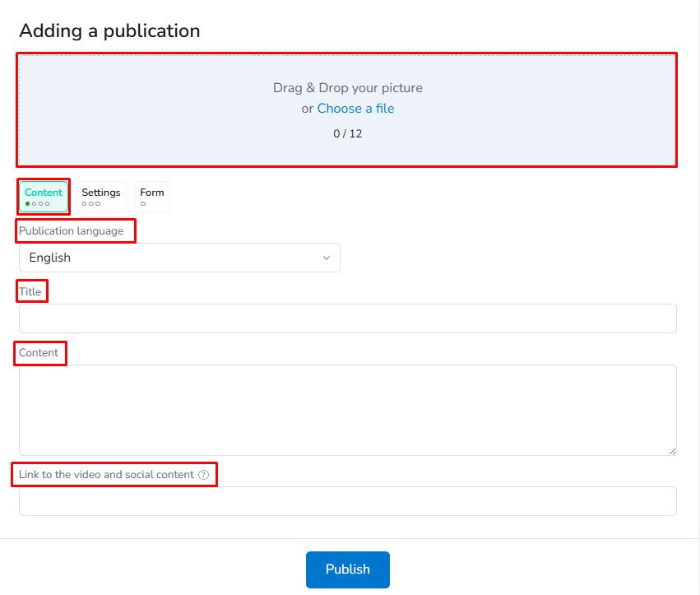Click the "Publication language" label

tap(72, 231)
